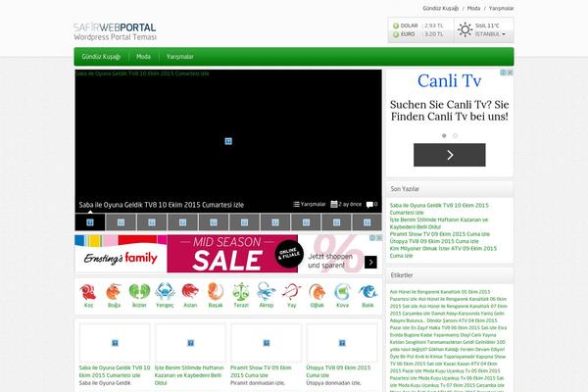Screen dimensions: 588x392
Task: Click the Ütopya TV8 post thumbnail
Action: tap(342, 342)
